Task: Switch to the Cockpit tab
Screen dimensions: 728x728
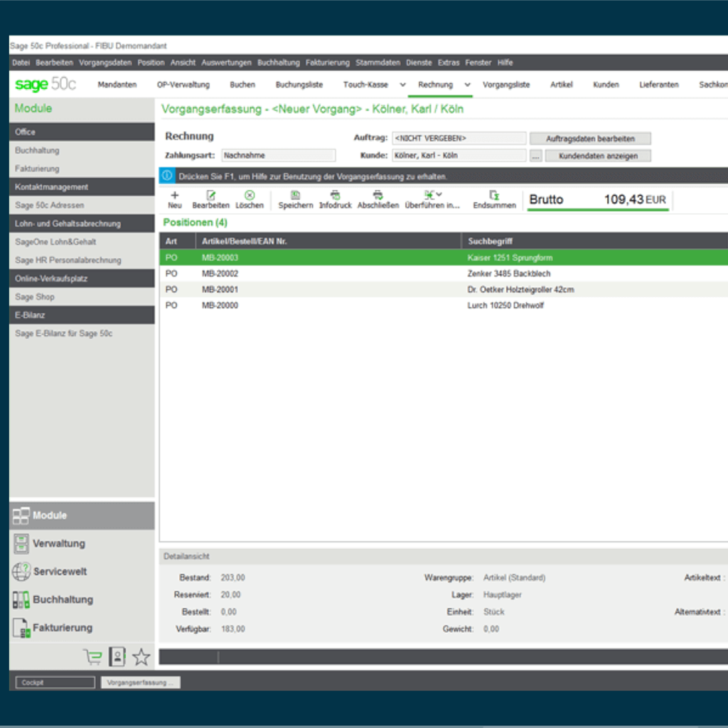Action: click(55, 682)
